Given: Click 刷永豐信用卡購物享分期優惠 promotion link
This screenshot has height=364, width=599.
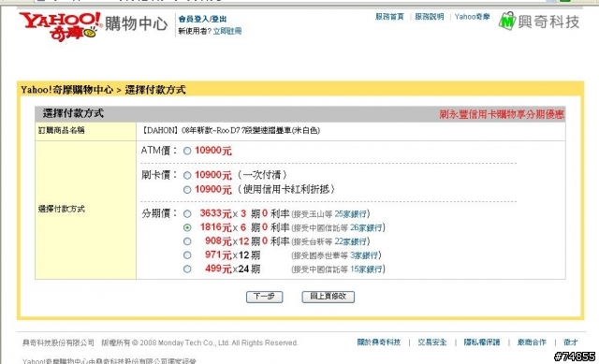Looking at the screenshot, I should (502, 114).
